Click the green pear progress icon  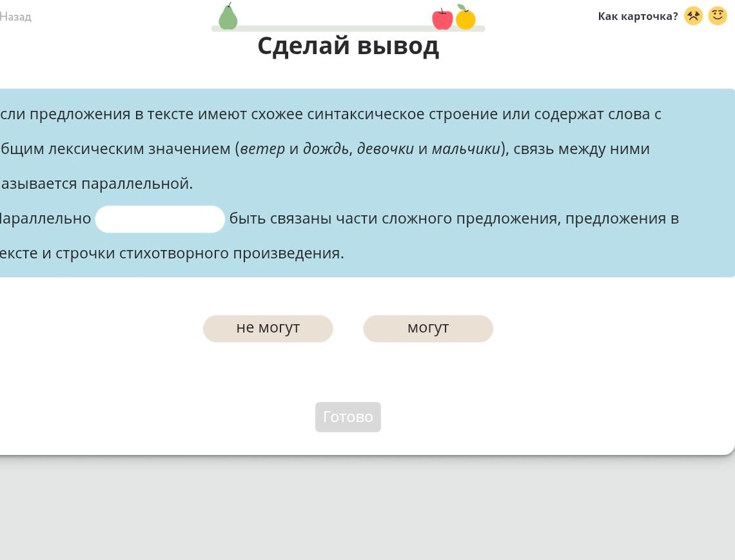[x=228, y=16]
